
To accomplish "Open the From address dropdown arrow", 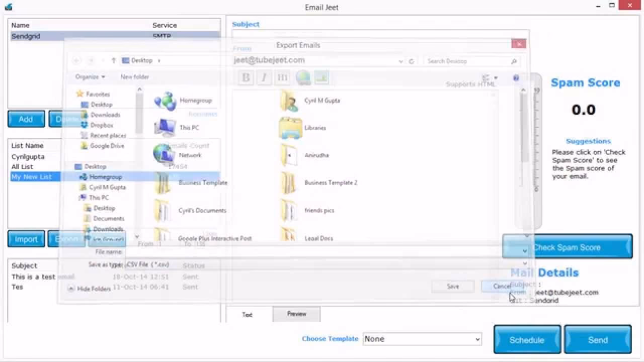I will tap(401, 61).
